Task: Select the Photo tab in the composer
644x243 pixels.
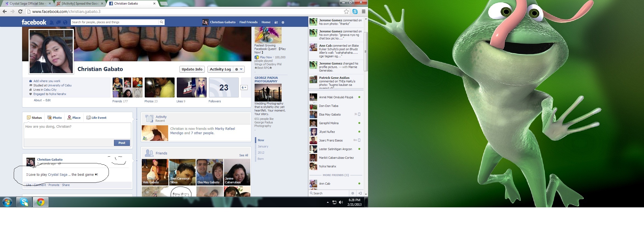Action: tap(55, 118)
